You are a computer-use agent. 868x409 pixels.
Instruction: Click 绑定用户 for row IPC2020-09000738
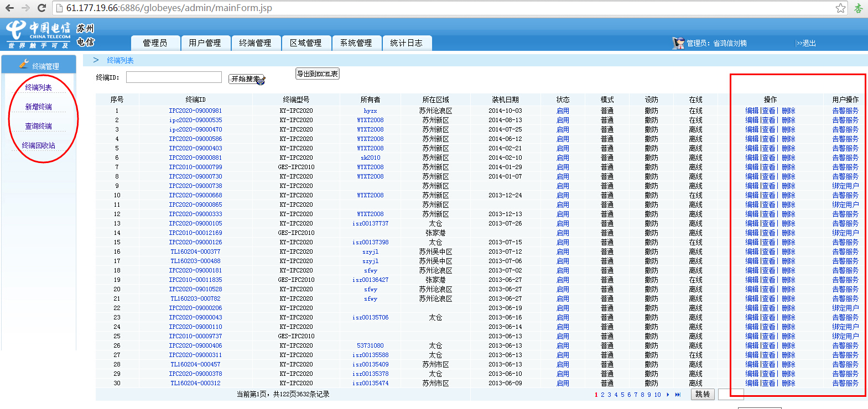(x=845, y=186)
